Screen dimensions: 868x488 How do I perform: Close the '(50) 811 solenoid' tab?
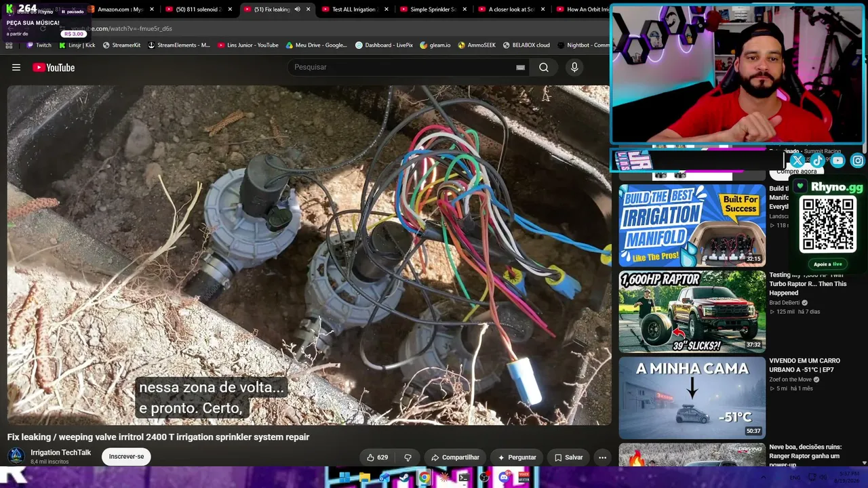pos(230,9)
